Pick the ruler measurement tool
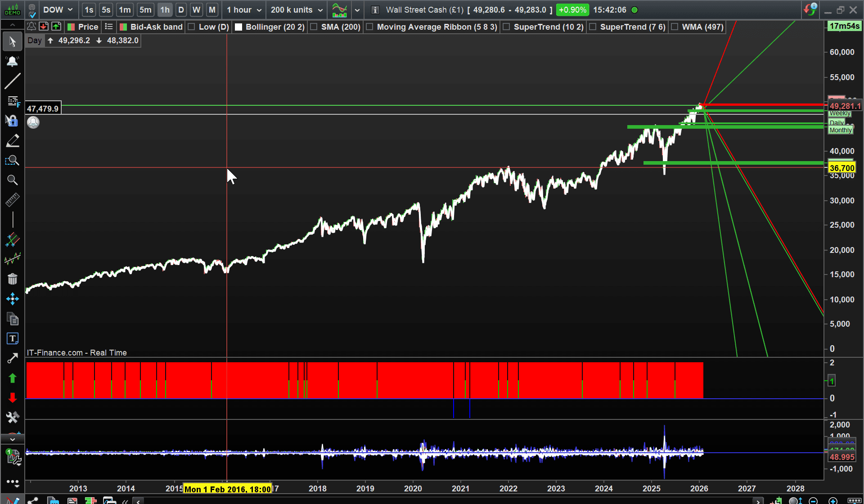 (x=12, y=200)
